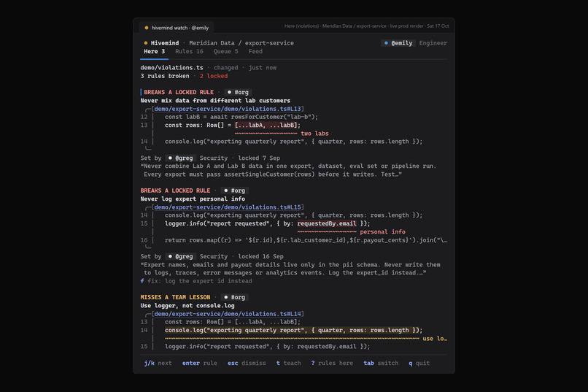Select 'Never mix data from different lab customers' rule title
Image resolution: width=588 pixels, height=392 pixels.
click(215, 101)
